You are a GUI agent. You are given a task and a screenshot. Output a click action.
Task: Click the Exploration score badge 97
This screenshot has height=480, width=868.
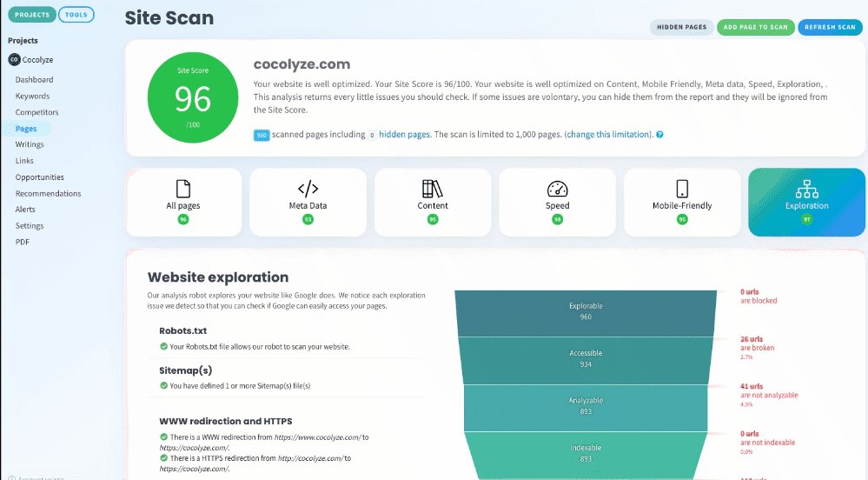click(x=806, y=219)
